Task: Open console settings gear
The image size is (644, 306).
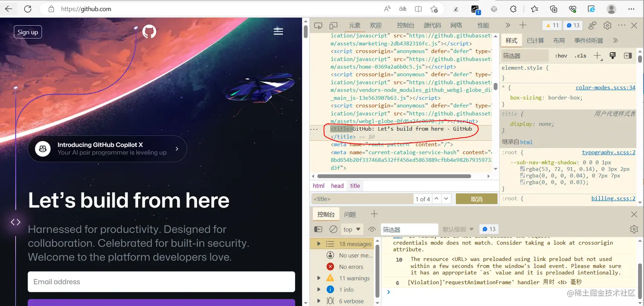Action: 634,229
